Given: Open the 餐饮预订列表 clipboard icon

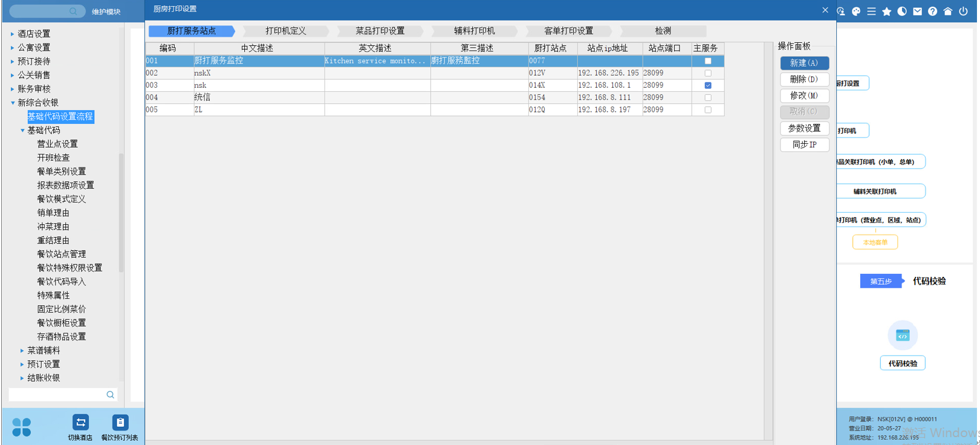Looking at the screenshot, I should point(120,422).
